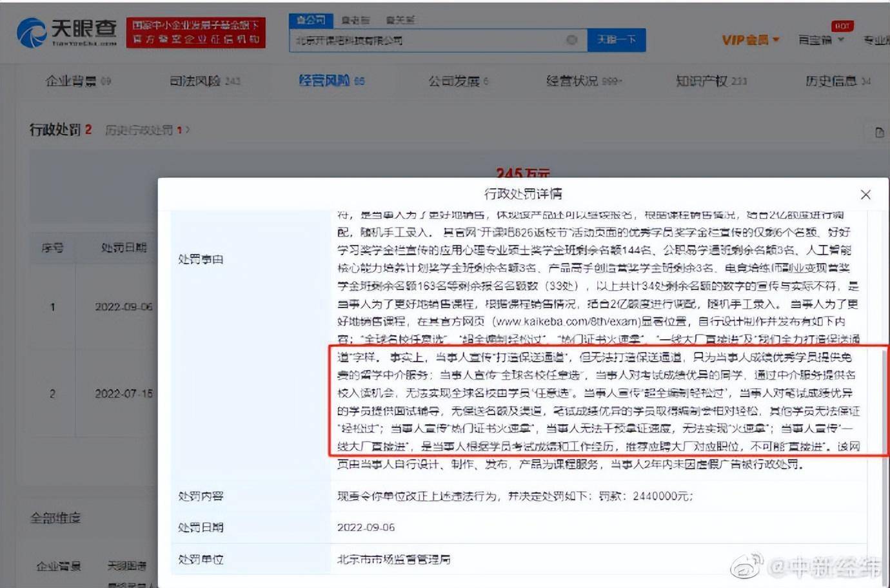This screenshot has height=588, width=890.
Task: Click the 公司发展 navigation item
Action: pos(458,81)
